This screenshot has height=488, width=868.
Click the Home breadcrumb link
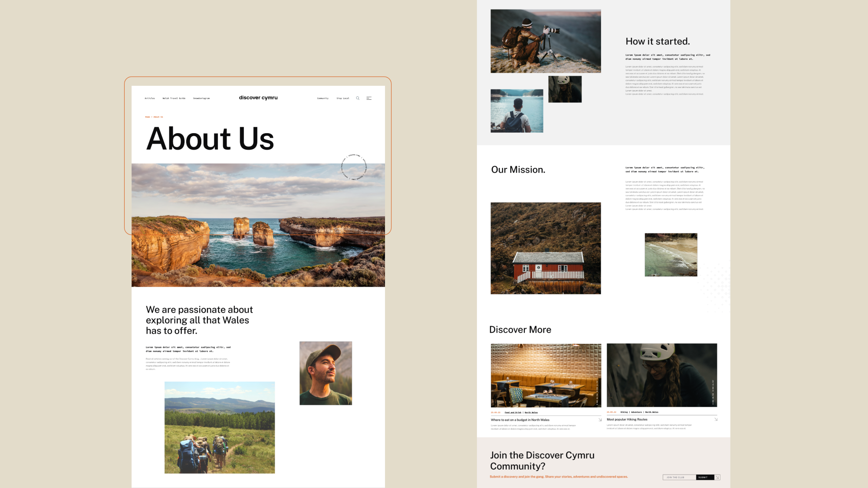(148, 117)
